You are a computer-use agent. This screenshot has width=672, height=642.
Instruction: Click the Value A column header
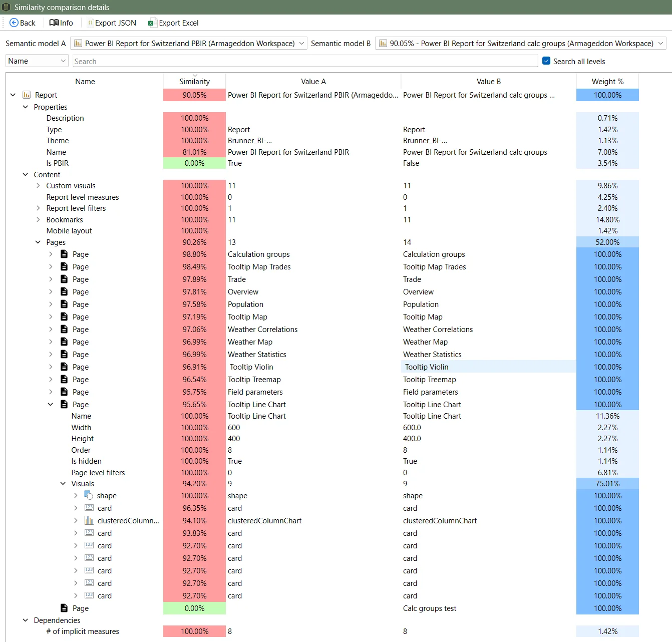(x=313, y=81)
